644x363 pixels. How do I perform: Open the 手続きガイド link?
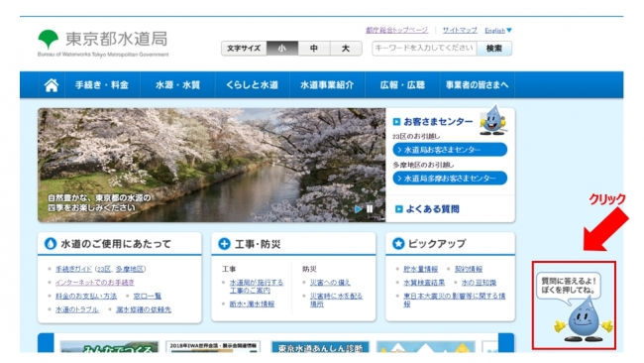coord(73,269)
